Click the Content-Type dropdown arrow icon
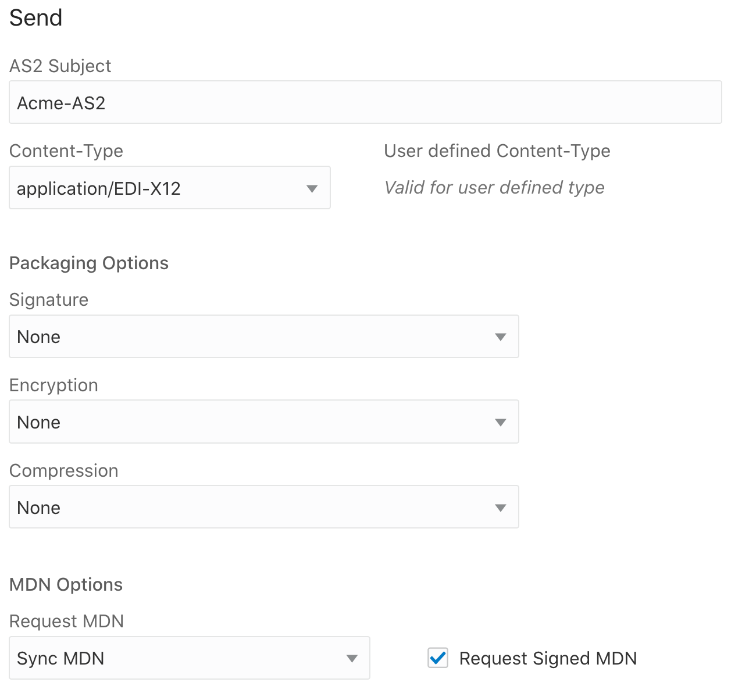Image resolution: width=749 pixels, height=700 pixels. pyautogui.click(x=312, y=188)
